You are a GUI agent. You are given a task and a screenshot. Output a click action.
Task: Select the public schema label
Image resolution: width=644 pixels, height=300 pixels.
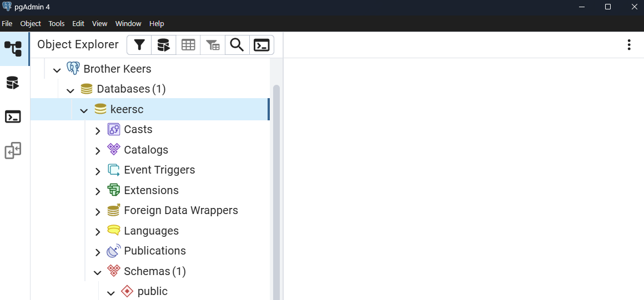[153, 291]
